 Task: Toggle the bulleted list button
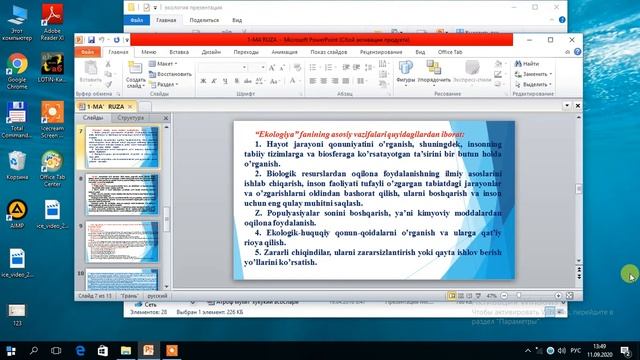[x=314, y=67]
